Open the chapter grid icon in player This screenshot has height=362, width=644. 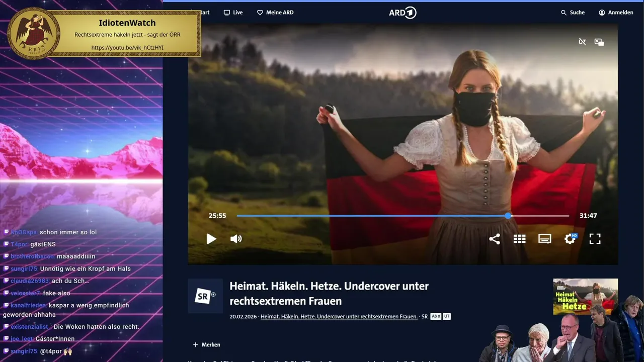tap(520, 239)
